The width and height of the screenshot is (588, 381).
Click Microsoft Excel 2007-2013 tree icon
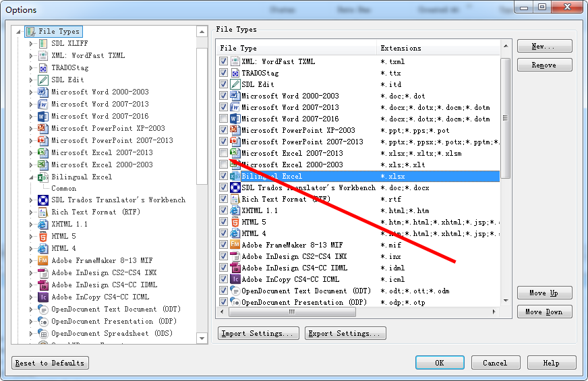[43, 152]
